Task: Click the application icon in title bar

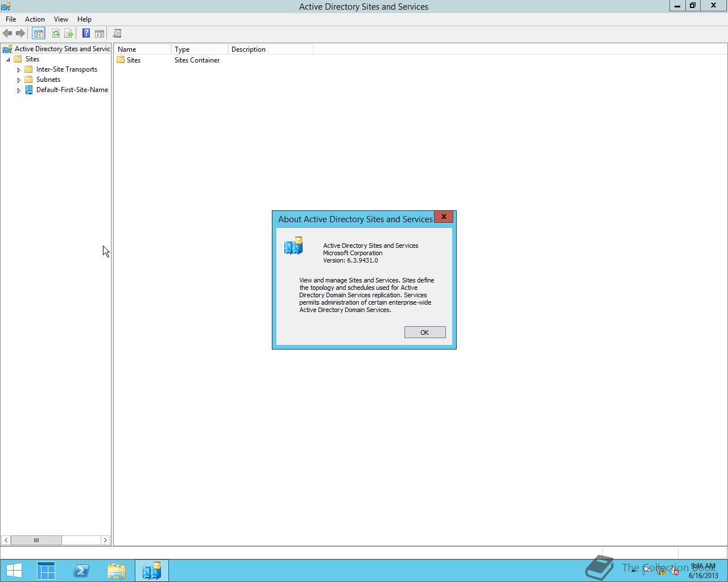Action: pyautogui.click(x=6, y=6)
